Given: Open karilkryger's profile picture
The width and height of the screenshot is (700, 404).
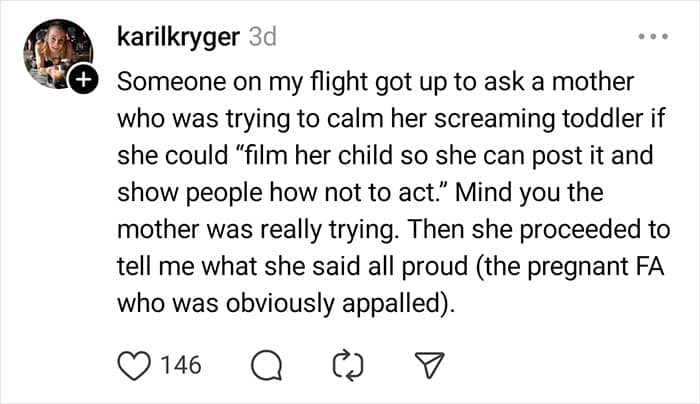Looking at the screenshot, I should point(59,53).
